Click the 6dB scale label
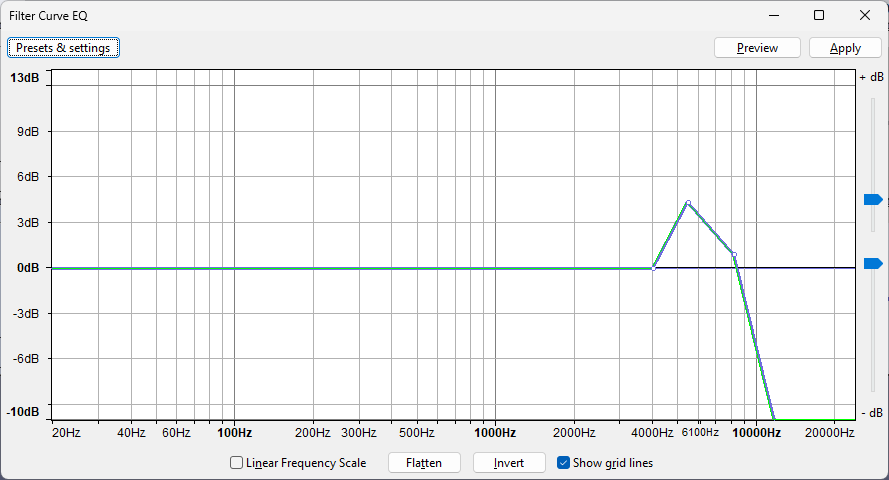Viewport: 889px width, 480px height. pos(28,177)
